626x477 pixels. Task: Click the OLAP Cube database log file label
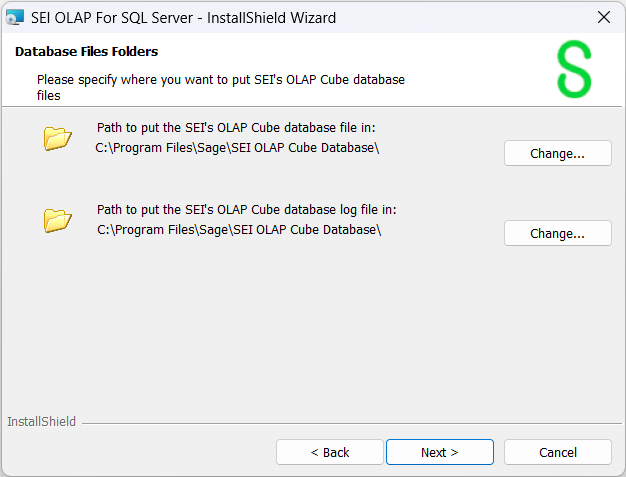click(246, 209)
